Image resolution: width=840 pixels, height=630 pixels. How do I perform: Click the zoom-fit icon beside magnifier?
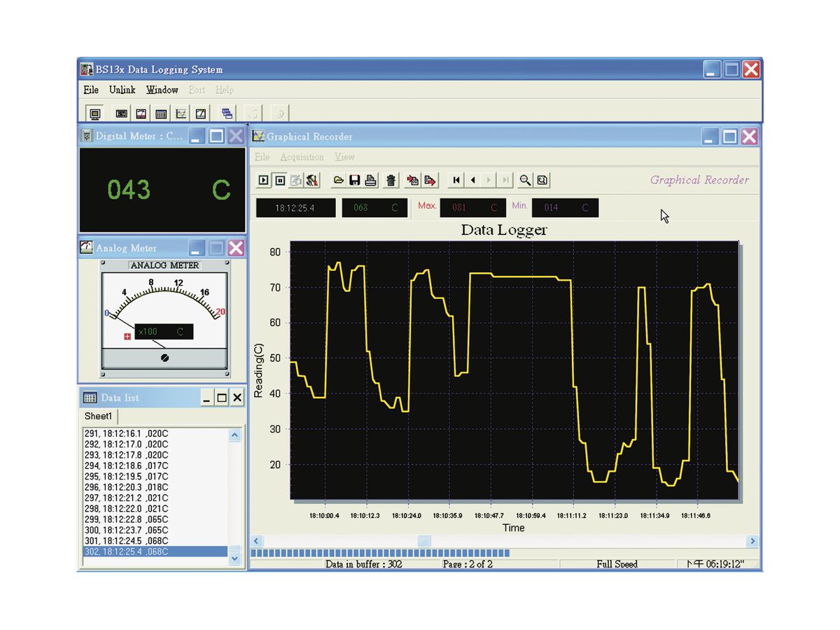pyautogui.click(x=542, y=181)
